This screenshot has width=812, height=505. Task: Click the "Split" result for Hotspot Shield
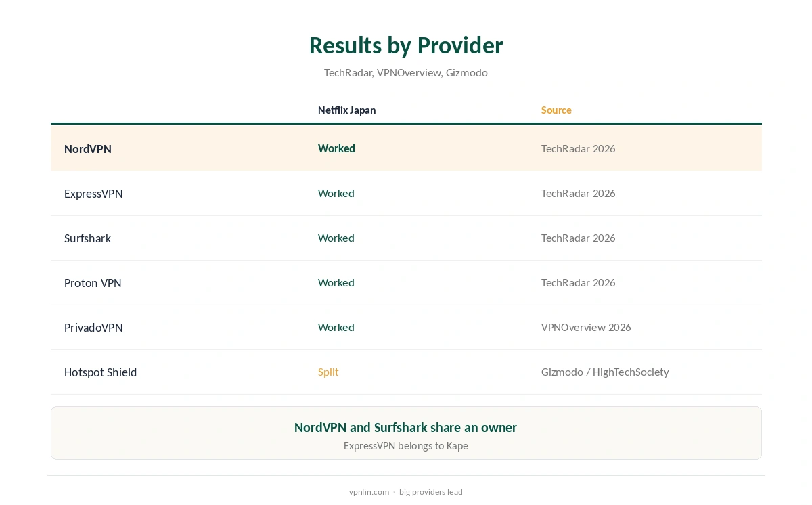328,372
